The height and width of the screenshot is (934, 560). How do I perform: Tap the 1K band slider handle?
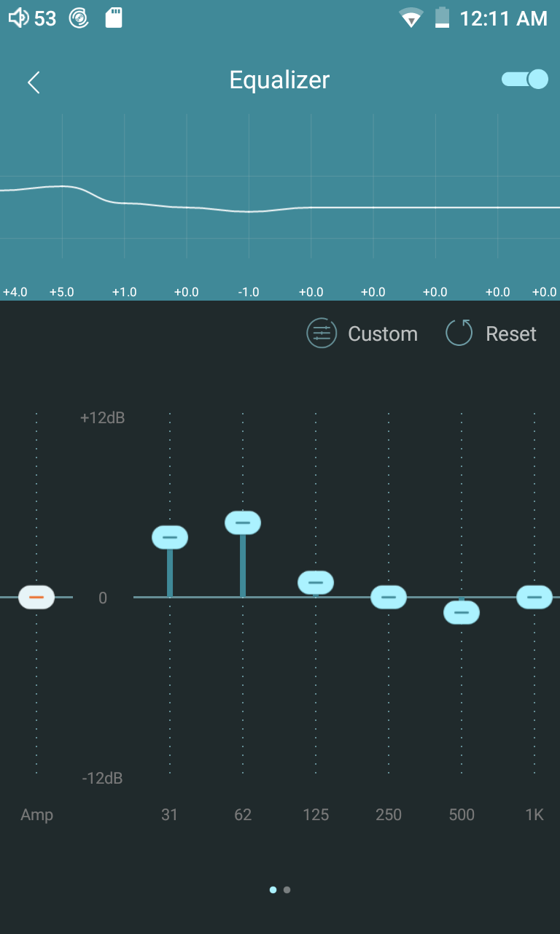tap(534, 597)
